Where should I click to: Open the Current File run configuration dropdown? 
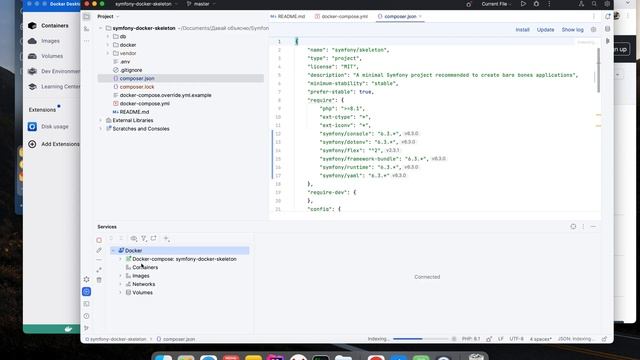click(496, 4)
